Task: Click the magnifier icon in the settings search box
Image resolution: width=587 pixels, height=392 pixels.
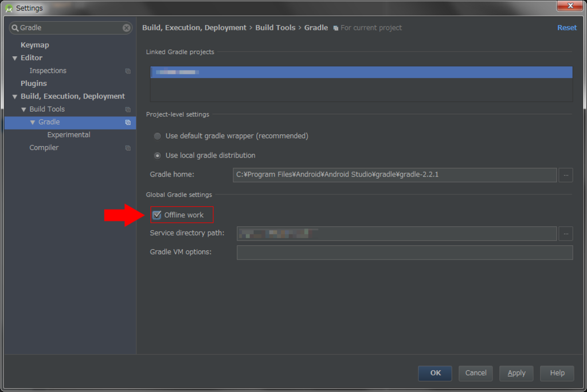Action: click(14, 27)
